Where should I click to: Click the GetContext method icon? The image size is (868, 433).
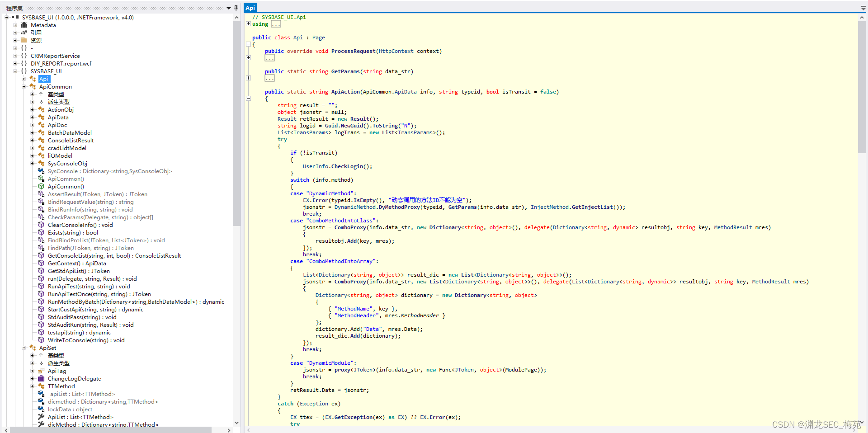[x=41, y=263]
